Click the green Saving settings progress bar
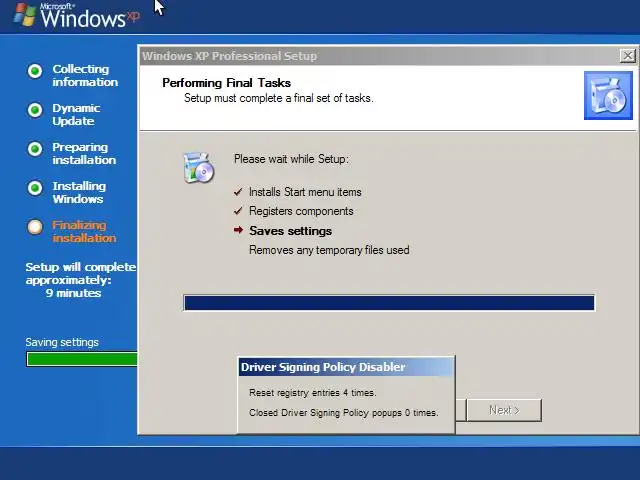 click(82, 359)
